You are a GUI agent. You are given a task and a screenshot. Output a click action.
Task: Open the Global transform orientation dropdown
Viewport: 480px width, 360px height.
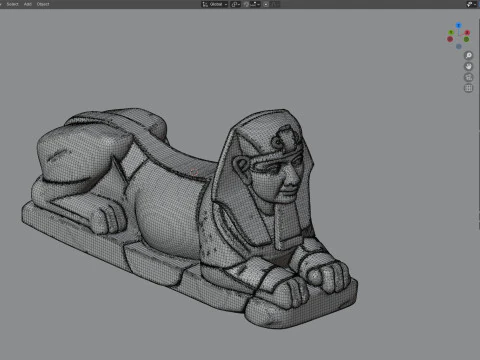[215, 4]
